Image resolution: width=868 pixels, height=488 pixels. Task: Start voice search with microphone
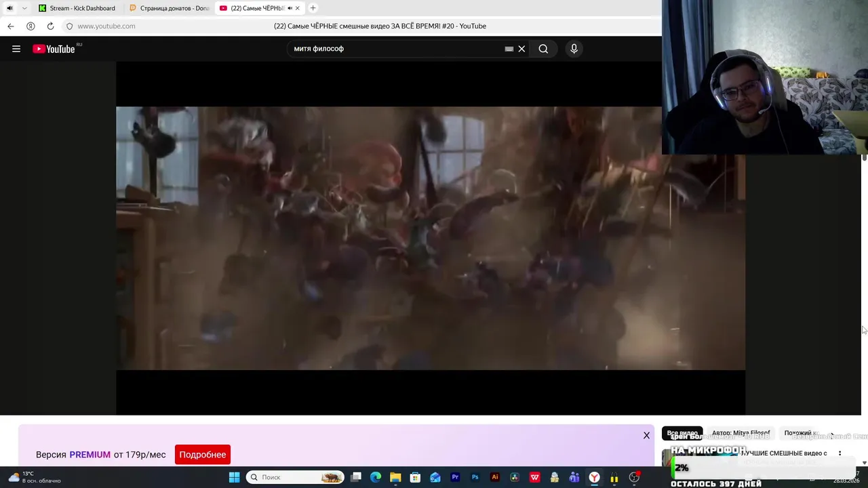tap(574, 49)
